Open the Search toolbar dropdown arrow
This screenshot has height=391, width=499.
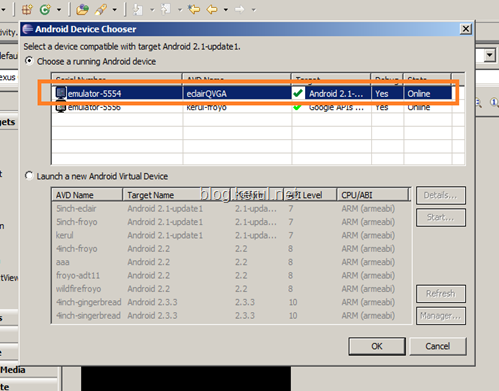tap(115, 10)
